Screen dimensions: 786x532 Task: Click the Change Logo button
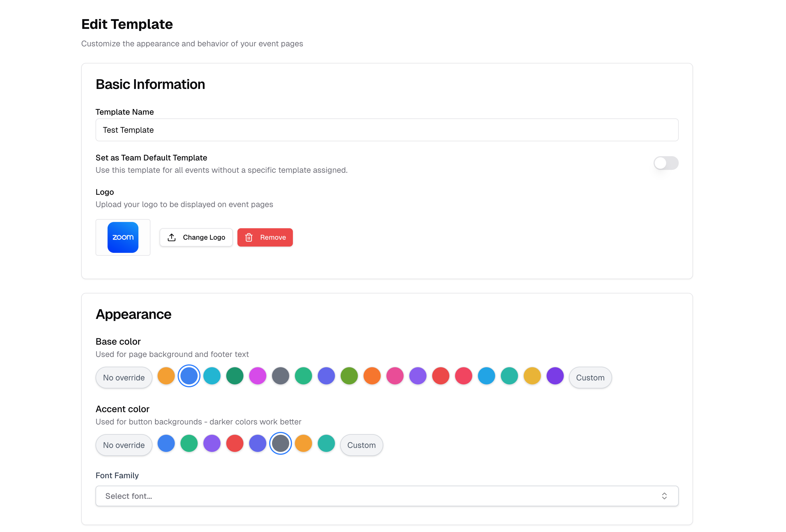pyautogui.click(x=196, y=237)
